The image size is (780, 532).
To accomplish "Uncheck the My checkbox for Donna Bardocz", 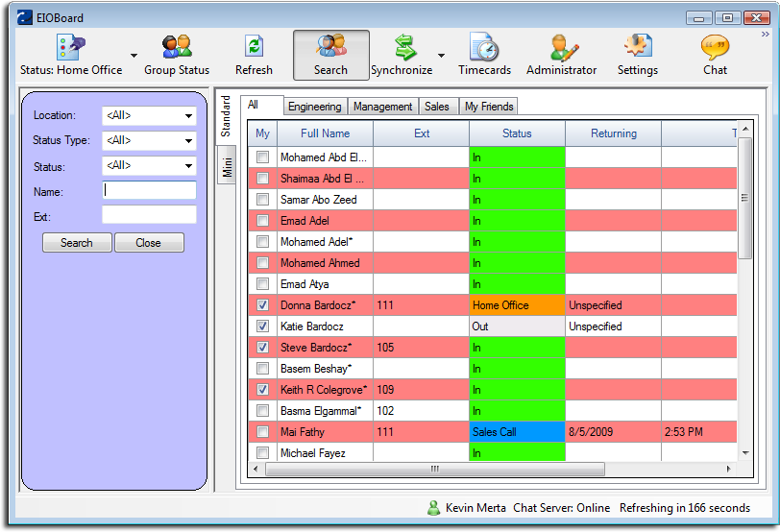I will (262, 305).
